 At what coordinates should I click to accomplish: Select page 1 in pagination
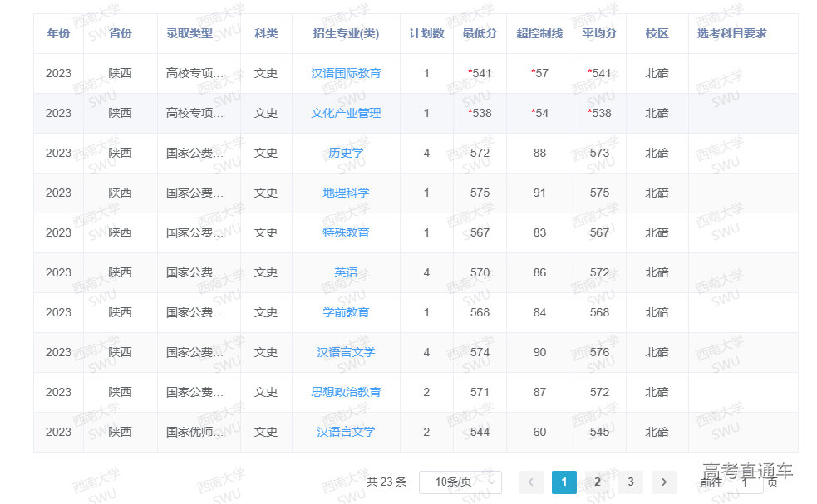pos(564,482)
